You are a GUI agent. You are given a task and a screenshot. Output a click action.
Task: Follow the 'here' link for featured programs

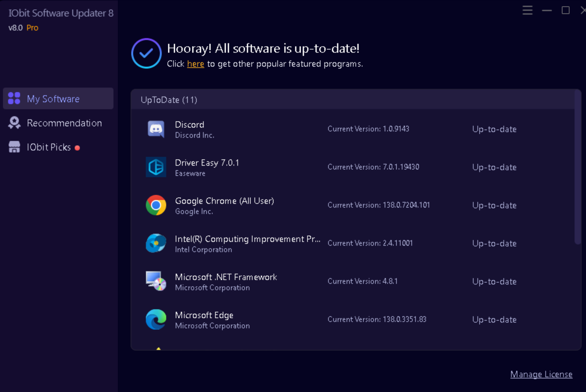[x=196, y=64]
